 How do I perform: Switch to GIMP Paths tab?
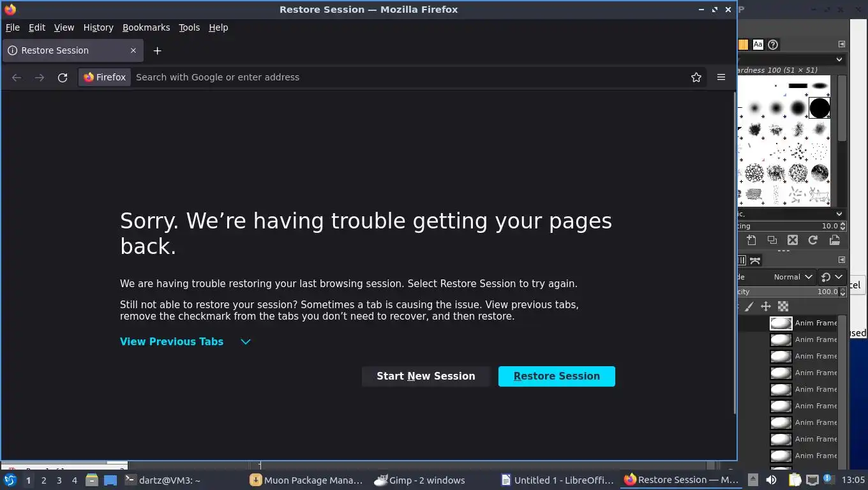coord(755,260)
